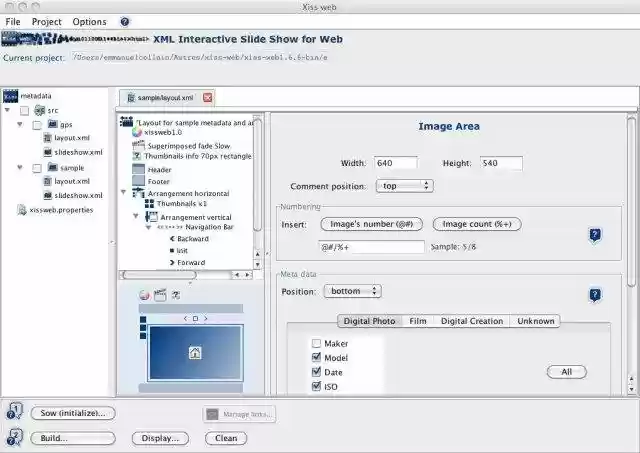
Task: Click Image's number (@#) button
Action: tap(371, 224)
